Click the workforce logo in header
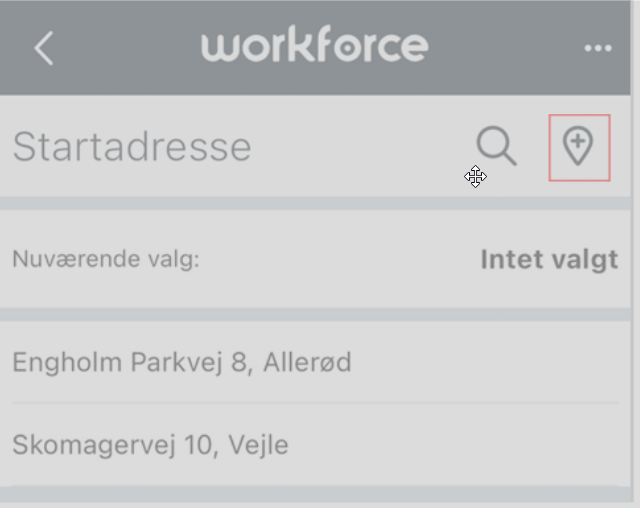The height and width of the screenshot is (508, 640). pyautogui.click(x=315, y=46)
